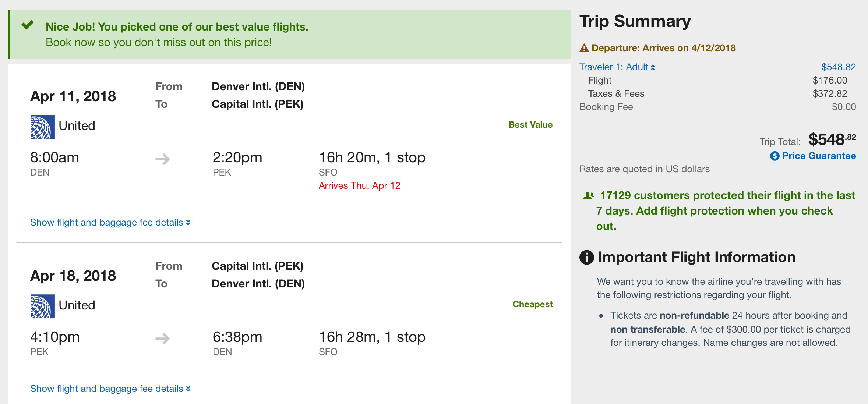Click the Best Value label
The width and height of the screenshot is (868, 404).
(x=530, y=125)
